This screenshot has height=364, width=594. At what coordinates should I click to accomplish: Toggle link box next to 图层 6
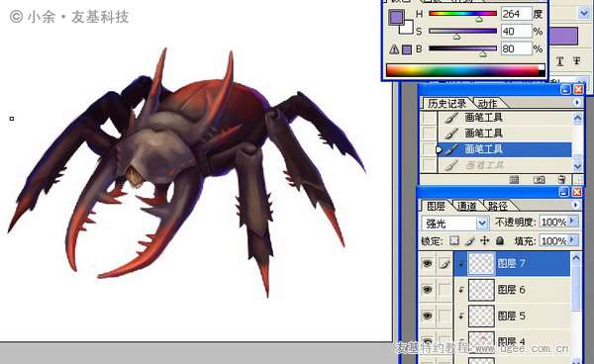[445, 290]
